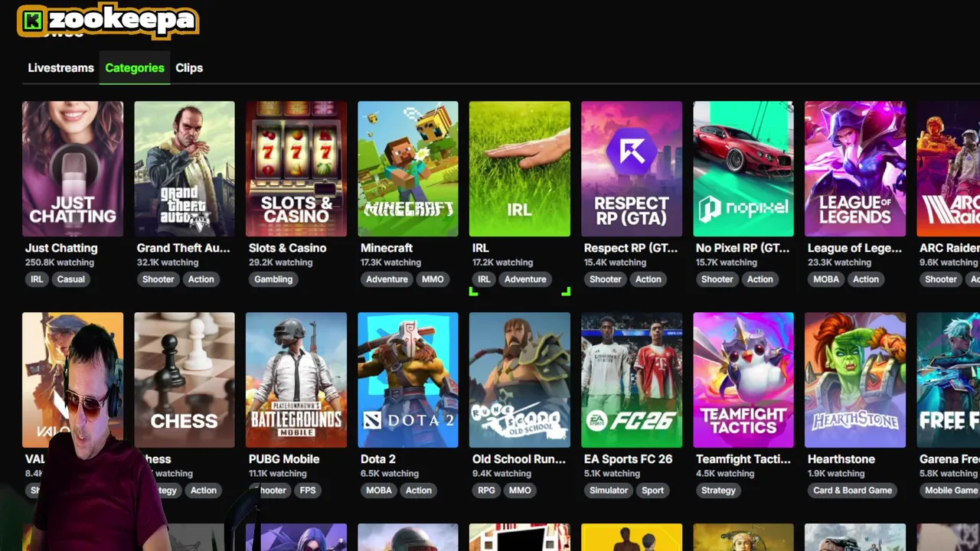
Task: Click the Slots & Casino title link
Action: [288, 248]
